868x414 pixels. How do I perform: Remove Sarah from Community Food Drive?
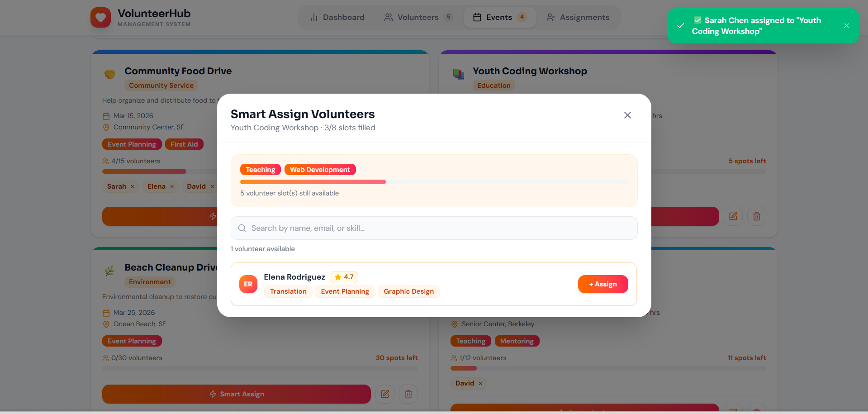pyautogui.click(x=133, y=186)
